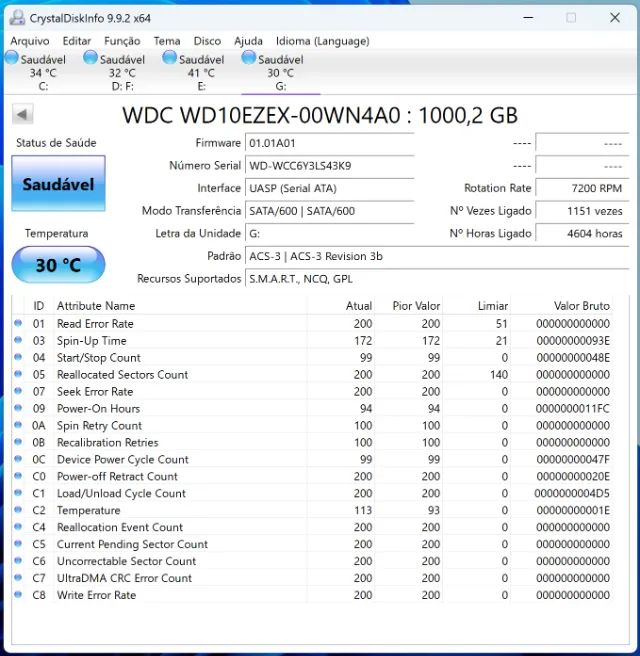Click the Limiar column header
This screenshot has height=656, width=640.
click(476, 306)
